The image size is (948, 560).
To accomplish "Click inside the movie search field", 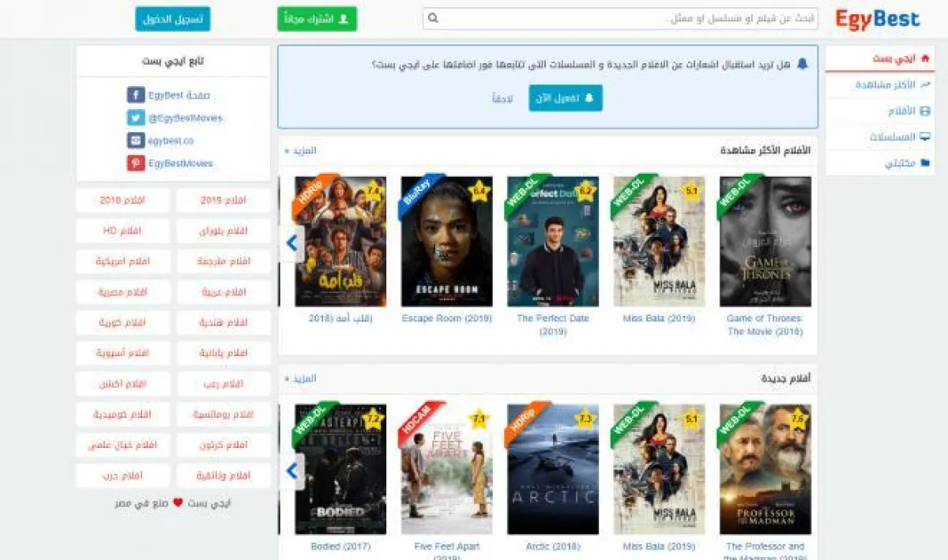I will tap(621, 18).
